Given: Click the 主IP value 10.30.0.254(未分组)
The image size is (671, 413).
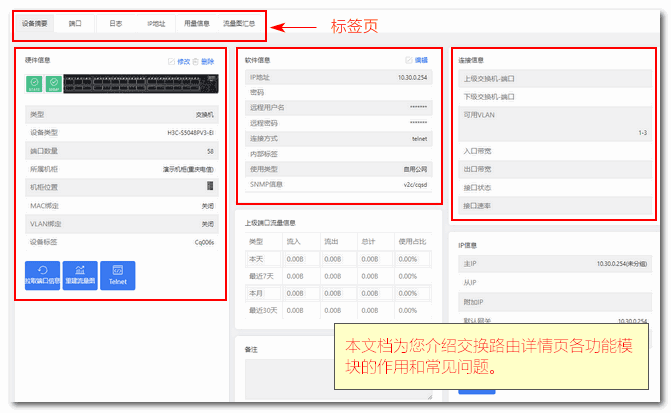Looking at the screenshot, I should [622, 264].
